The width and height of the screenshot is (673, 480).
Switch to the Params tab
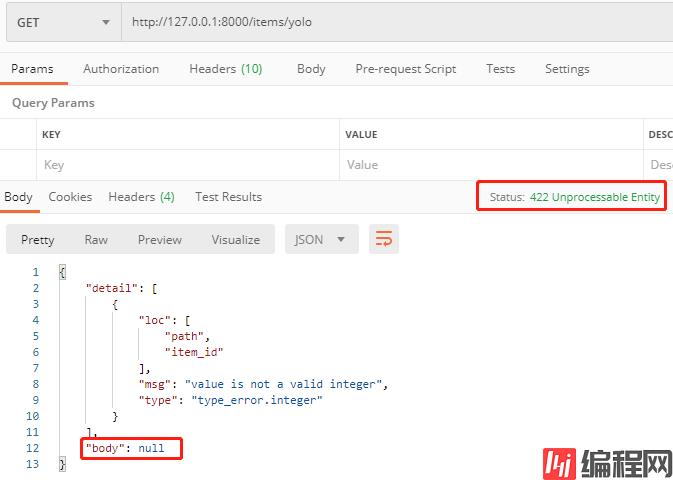(x=32, y=69)
